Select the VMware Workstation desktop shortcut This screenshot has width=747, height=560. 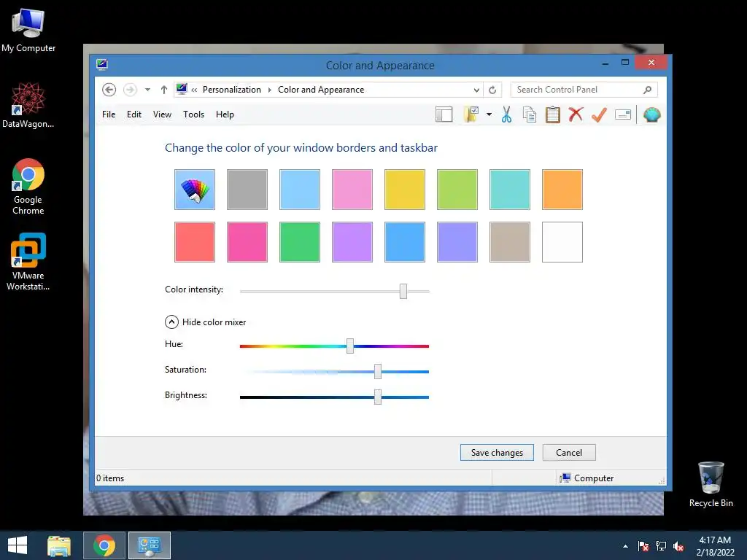coord(28,262)
